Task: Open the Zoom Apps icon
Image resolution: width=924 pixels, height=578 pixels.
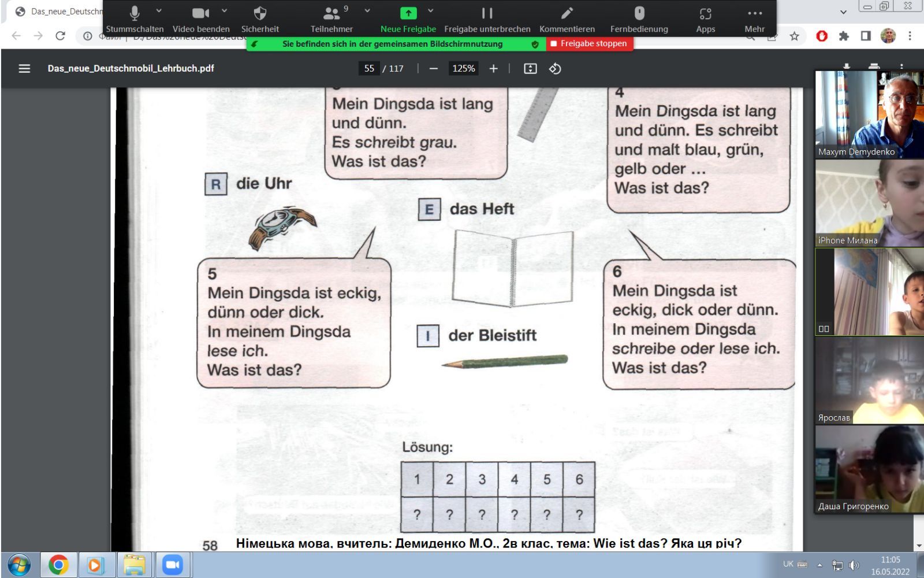Action: pos(705,14)
